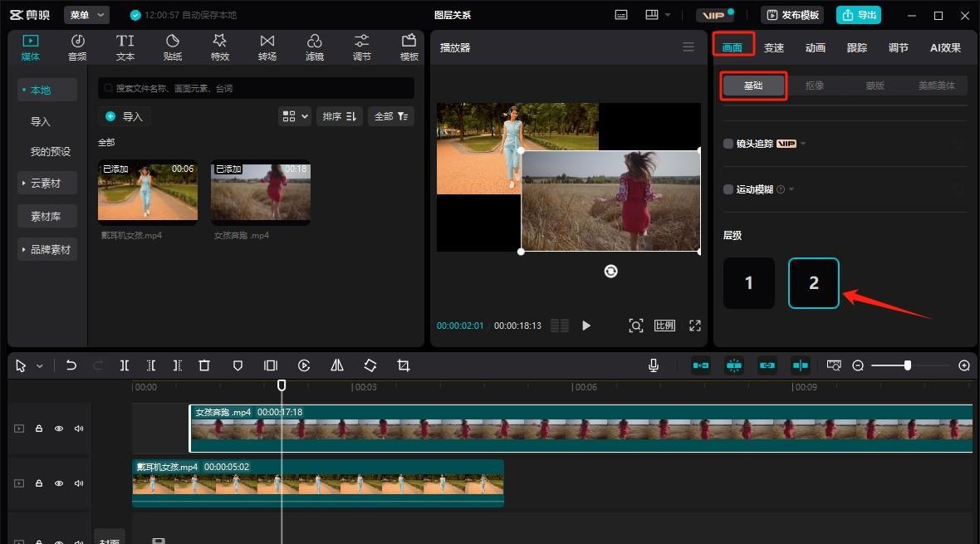Screen dimensions: 980x544
Task: Click the selection arrow tool
Action: [21, 365]
